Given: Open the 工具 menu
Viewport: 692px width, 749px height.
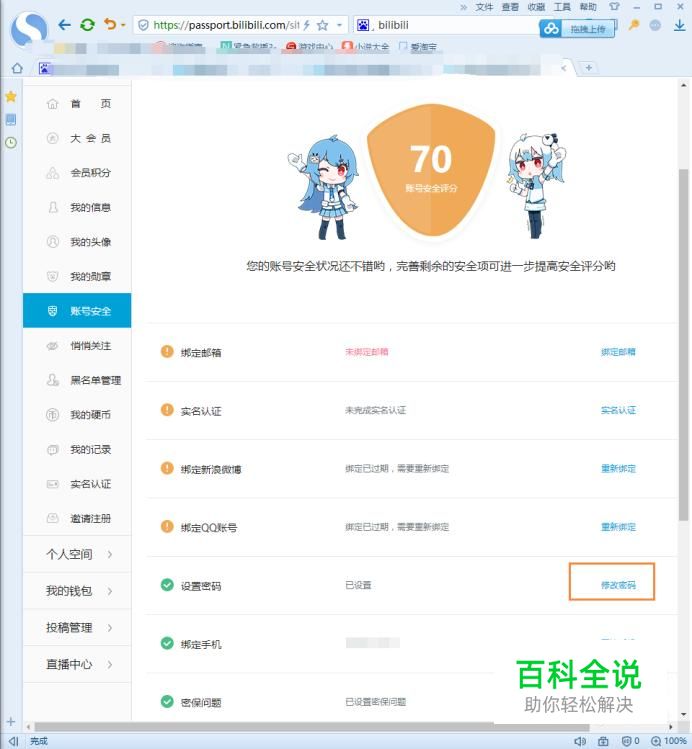Looking at the screenshot, I should (562, 7).
